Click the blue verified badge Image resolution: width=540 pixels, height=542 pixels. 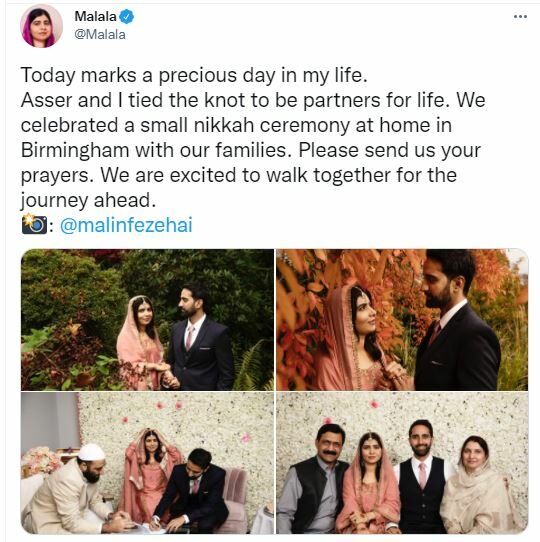127,17
